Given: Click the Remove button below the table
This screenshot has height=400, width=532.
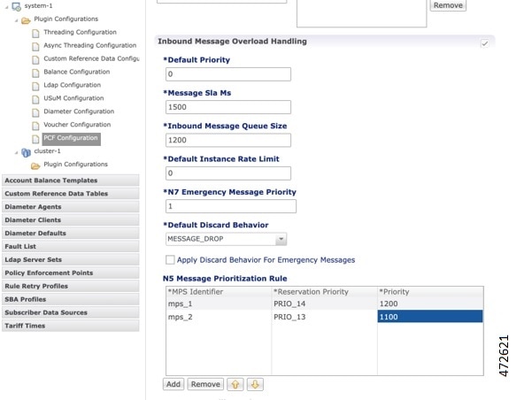Looking at the screenshot, I should (x=205, y=385).
